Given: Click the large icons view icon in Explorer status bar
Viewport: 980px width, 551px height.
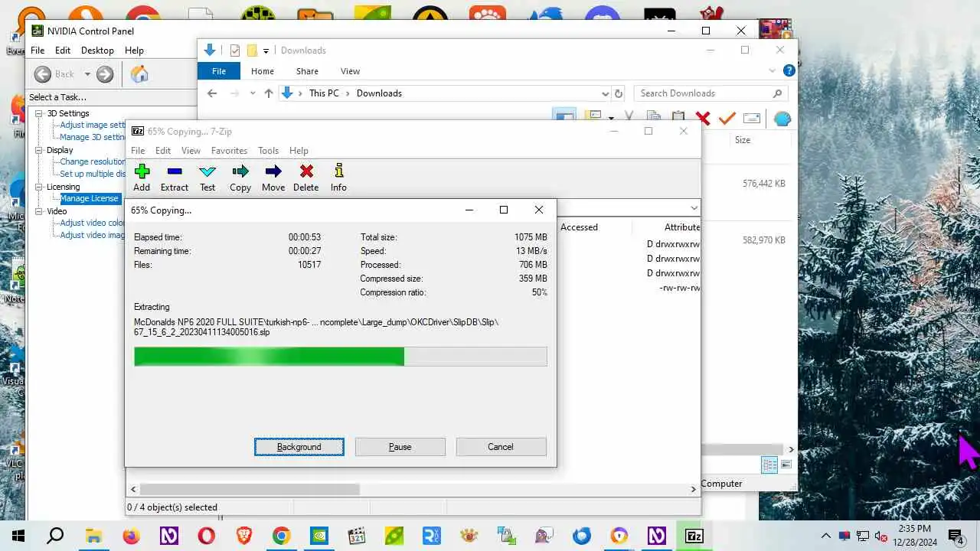Looking at the screenshot, I should pos(786,465).
